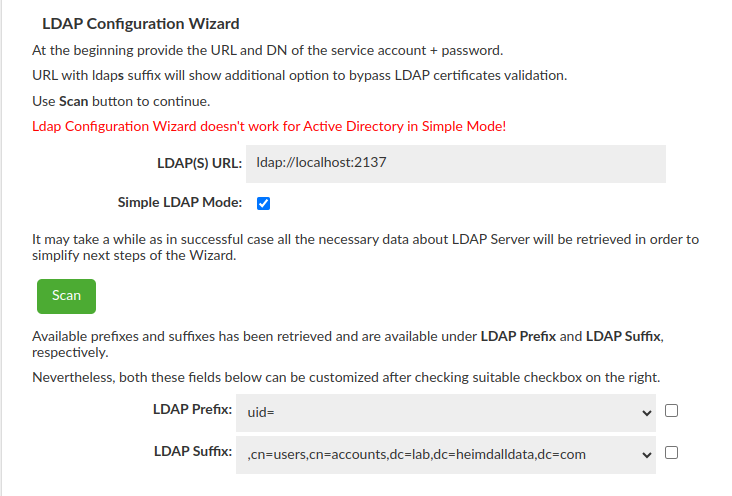
Task: Click bold "LDAP Prefix" in the description paragraph
Action: tap(518, 336)
